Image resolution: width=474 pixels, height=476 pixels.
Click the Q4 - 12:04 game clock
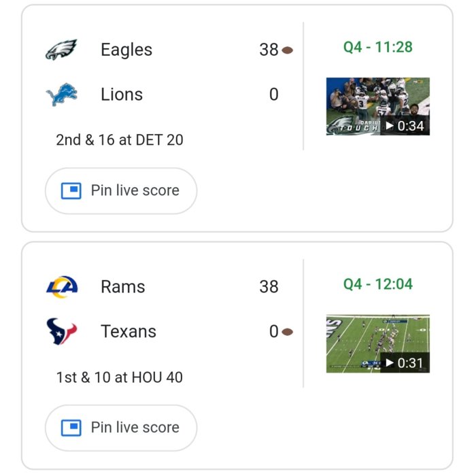377,284
